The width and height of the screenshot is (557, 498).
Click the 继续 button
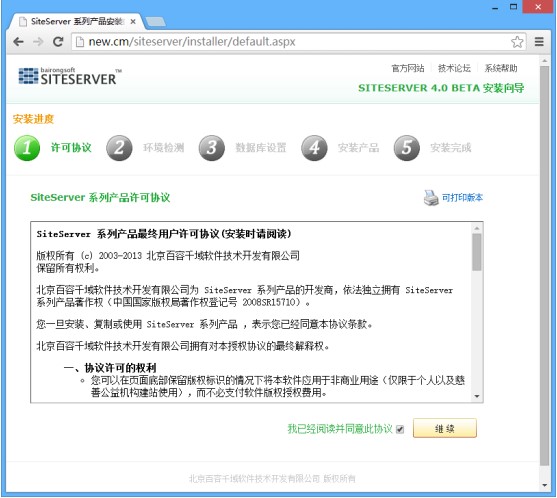444,428
